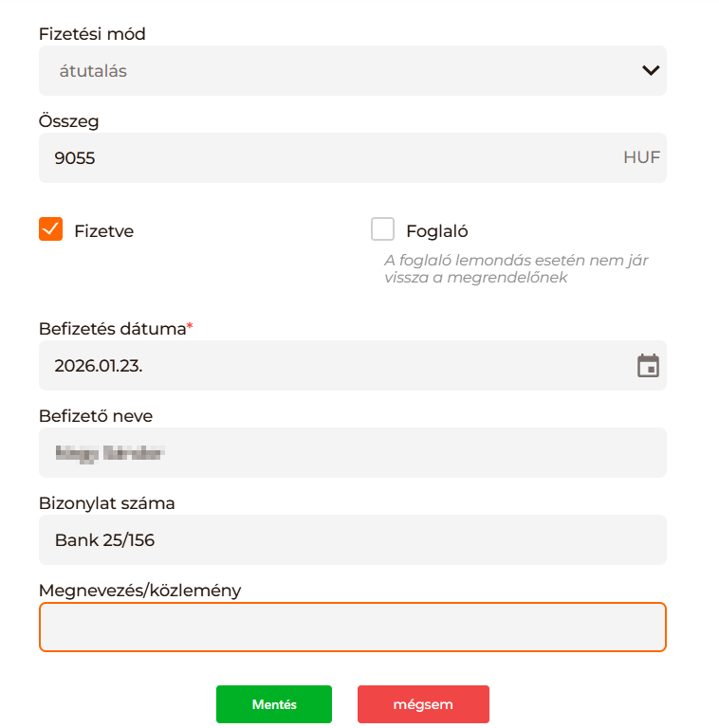Click the HUF currency suffix

pos(641,158)
